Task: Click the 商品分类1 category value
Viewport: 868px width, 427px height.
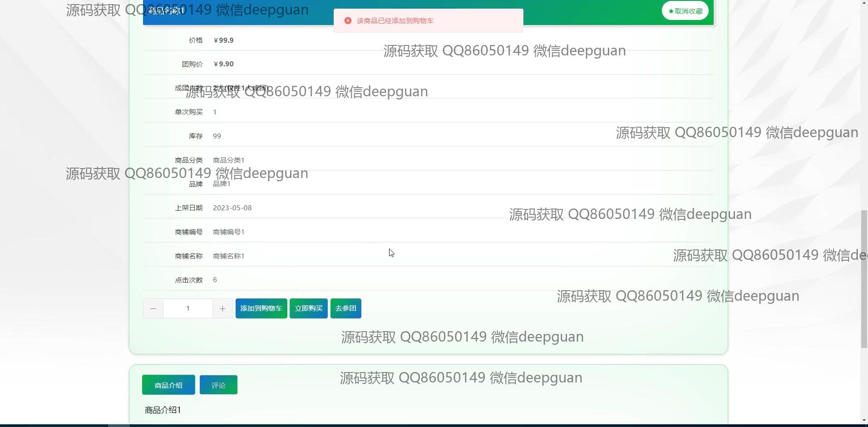Action: pyautogui.click(x=228, y=160)
